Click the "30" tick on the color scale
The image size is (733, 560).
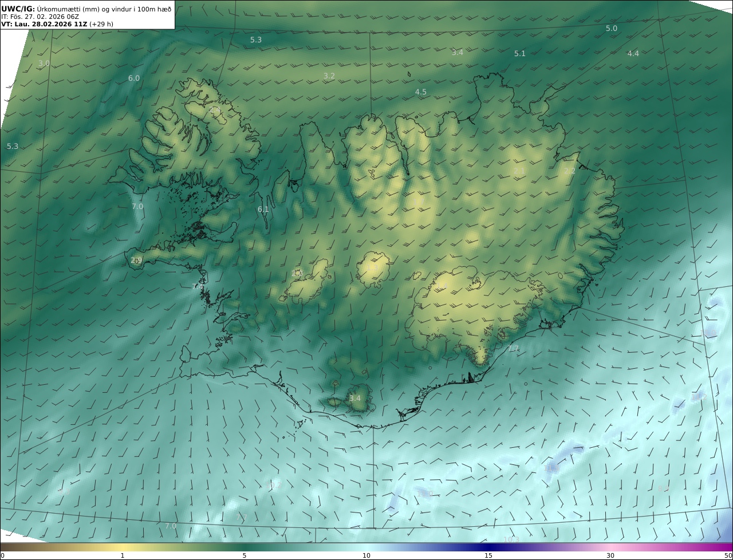[610, 555]
